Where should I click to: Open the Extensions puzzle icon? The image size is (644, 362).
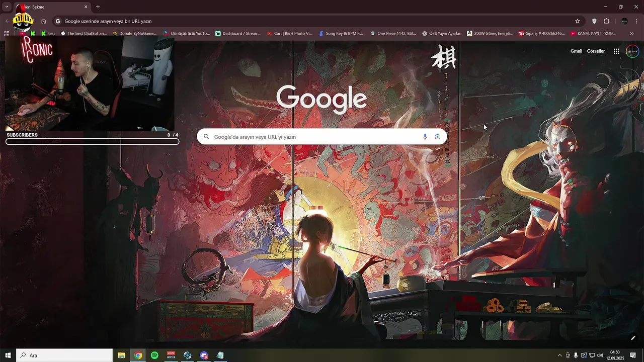click(x=606, y=21)
